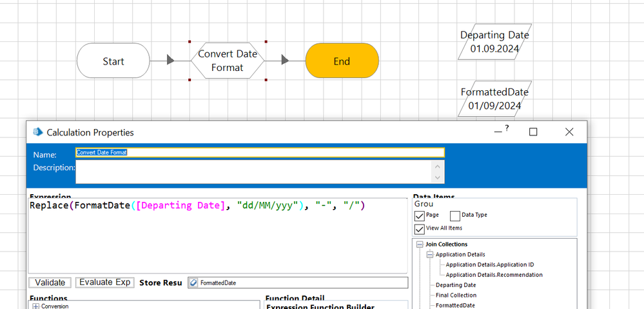Viewport: 644px width, 309px height.
Task: Click the Validate button
Action: (50, 283)
